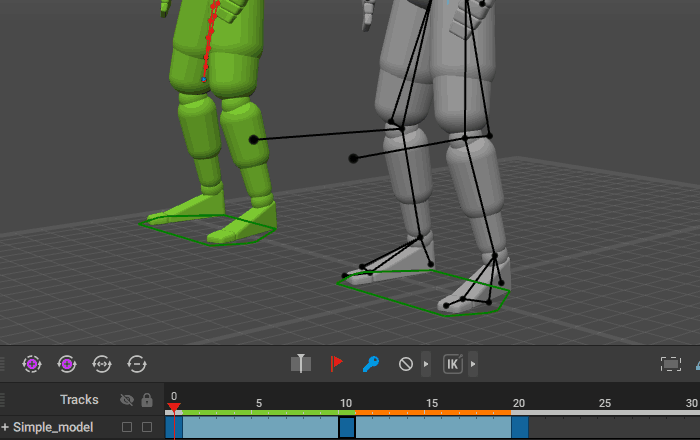Toggle the blue key icon
This screenshot has height=440, width=700.
[x=371, y=364]
